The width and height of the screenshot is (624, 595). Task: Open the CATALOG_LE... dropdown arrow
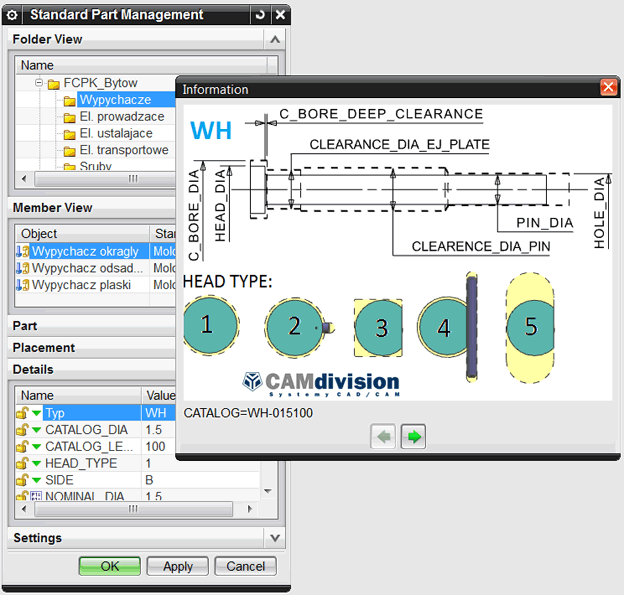[37, 447]
